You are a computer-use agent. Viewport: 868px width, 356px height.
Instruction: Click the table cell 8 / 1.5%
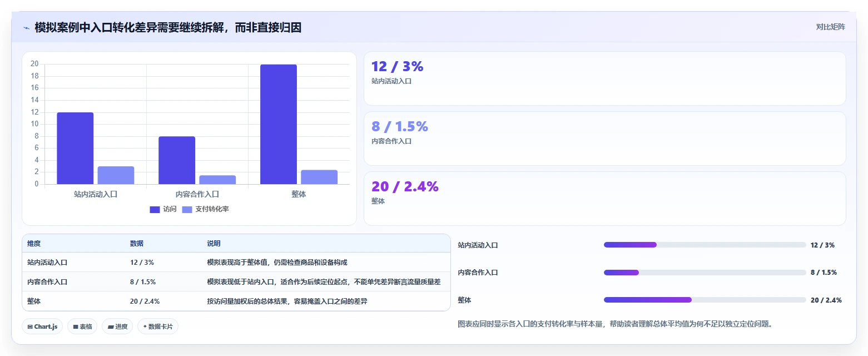(143, 282)
